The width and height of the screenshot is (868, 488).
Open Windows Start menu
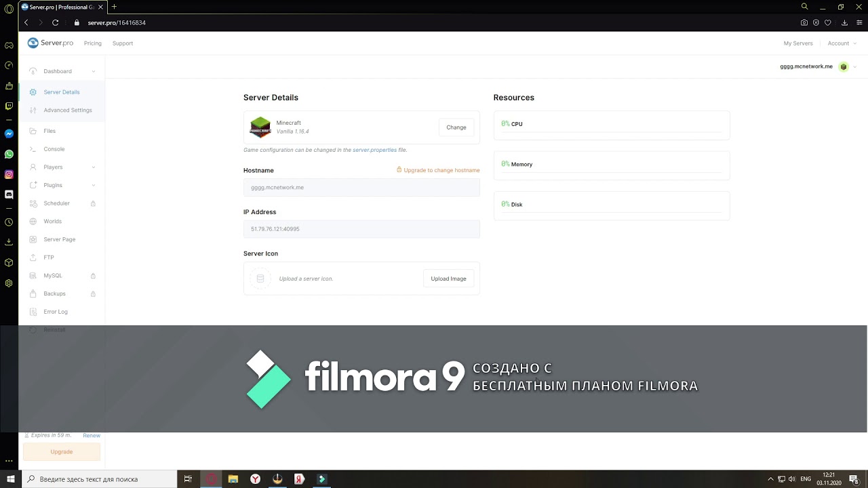[11, 479]
